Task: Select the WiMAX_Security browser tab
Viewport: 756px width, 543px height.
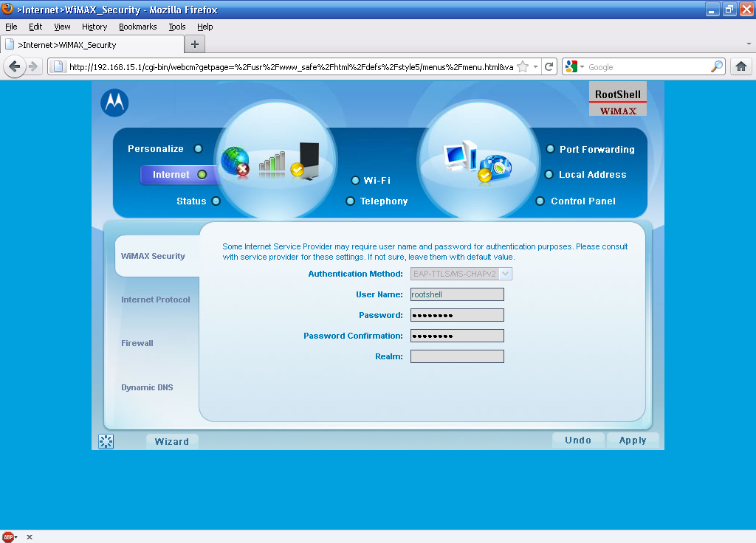Action: 92,44
